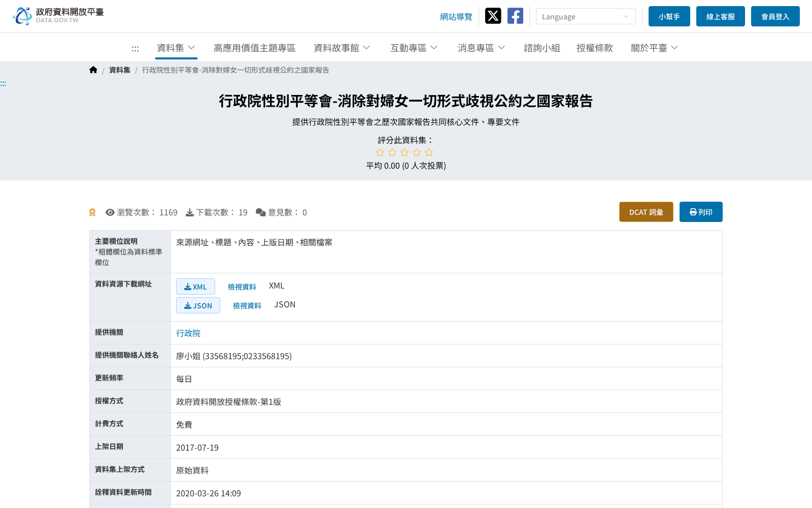
Task: Open the 行政院 agency link
Action: pos(188,333)
